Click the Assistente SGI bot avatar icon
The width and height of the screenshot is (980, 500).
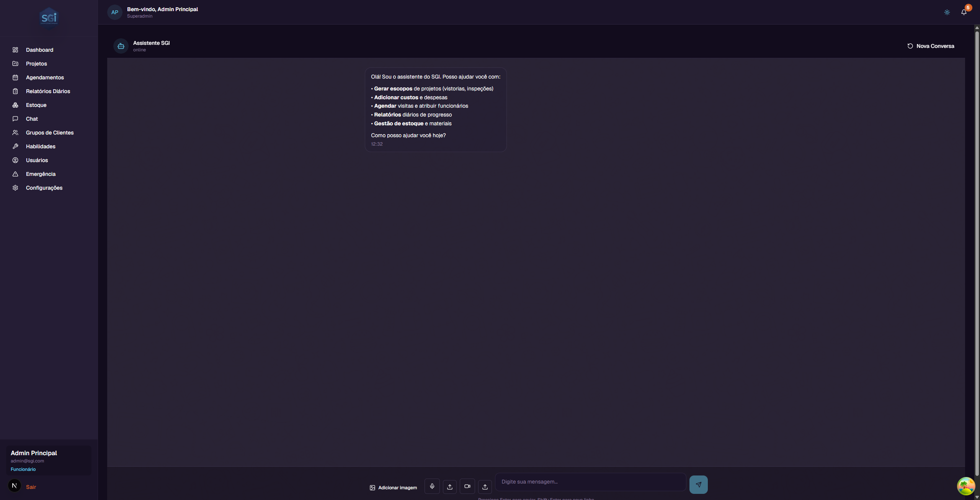[x=121, y=46]
